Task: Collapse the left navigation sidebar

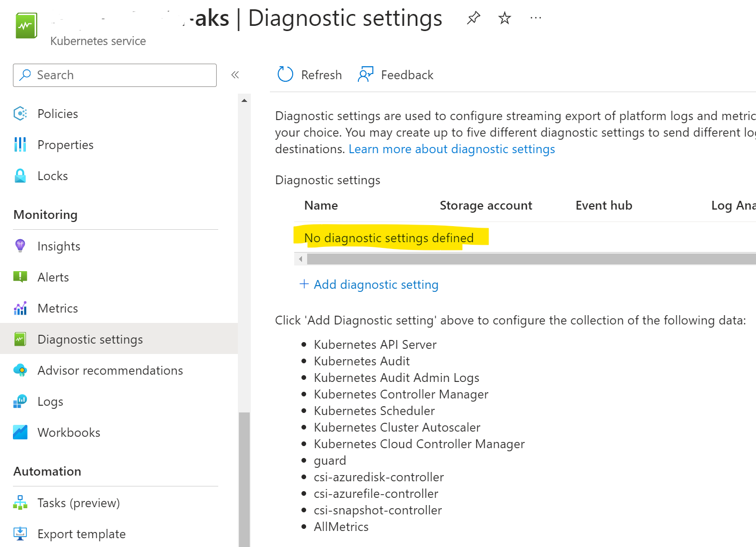Action: [x=235, y=75]
